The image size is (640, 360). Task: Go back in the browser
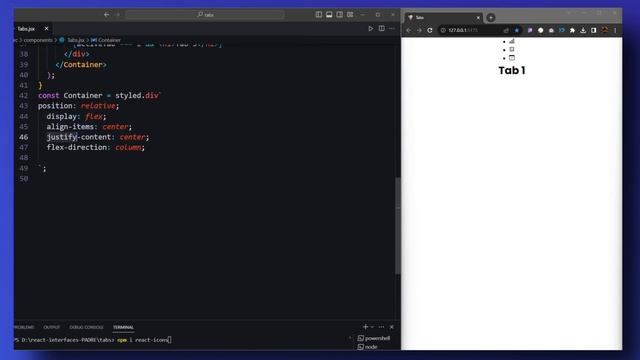tap(409, 30)
